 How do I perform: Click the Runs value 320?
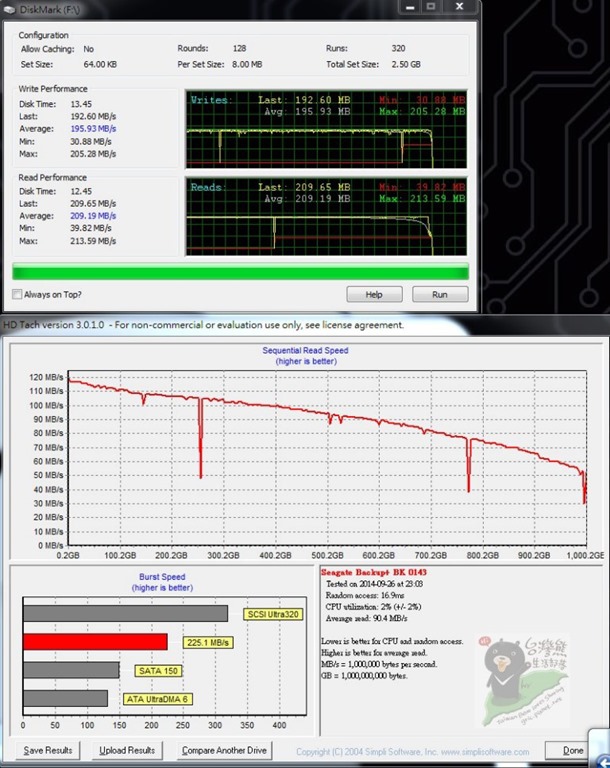pyautogui.click(x=398, y=48)
